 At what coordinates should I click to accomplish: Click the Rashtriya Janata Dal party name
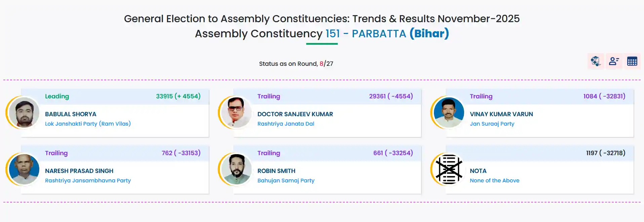286,124
